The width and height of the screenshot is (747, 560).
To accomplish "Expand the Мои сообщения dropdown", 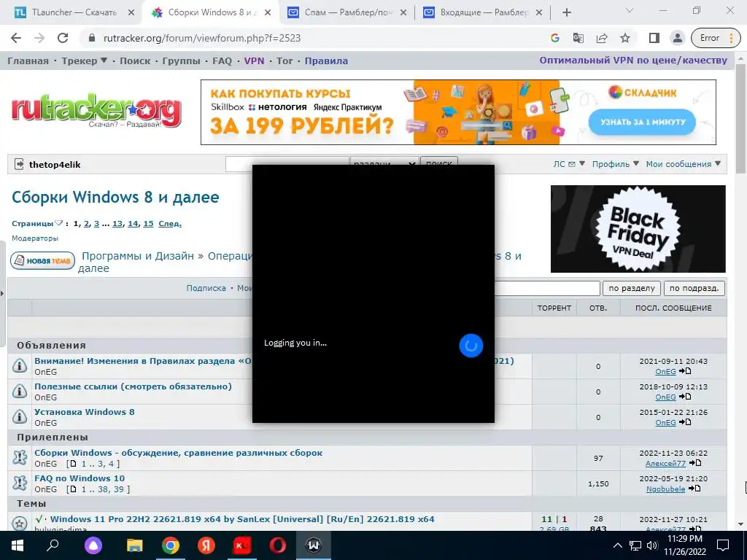I will 683,164.
